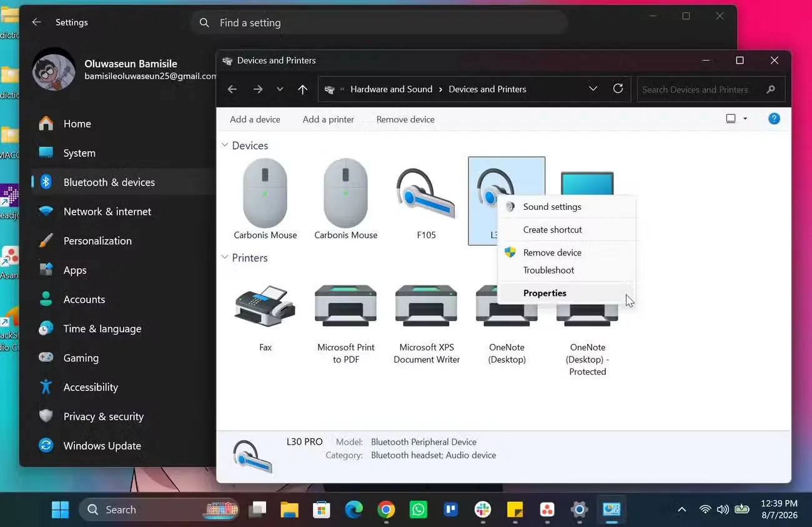
Task: Open File Explorer from the taskbar
Action: tap(289, 510)
